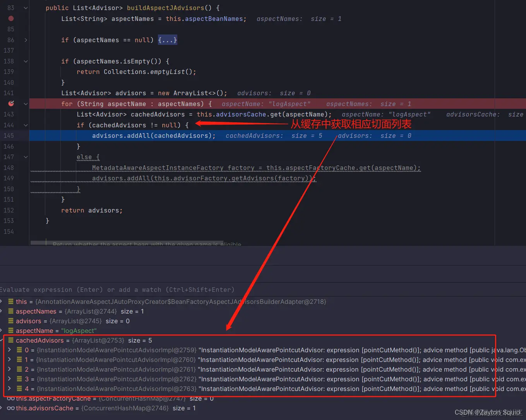Select the InstantiationModelAwarePointcutAdvisorImpl@2762 row
The height and width of the screenshot is (420, 526).
click(x=263, y=379)
